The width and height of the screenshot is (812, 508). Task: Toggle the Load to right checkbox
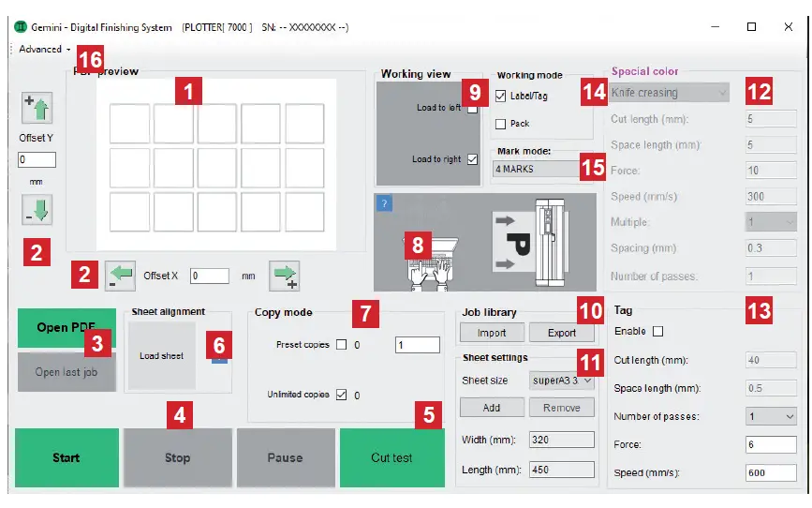click(x=472, y=159)
